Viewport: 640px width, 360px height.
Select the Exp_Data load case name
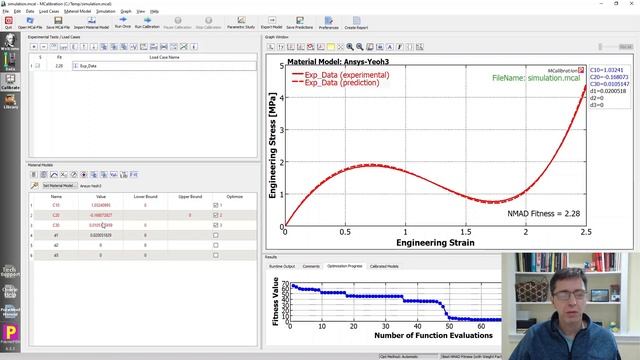point(164,66)
